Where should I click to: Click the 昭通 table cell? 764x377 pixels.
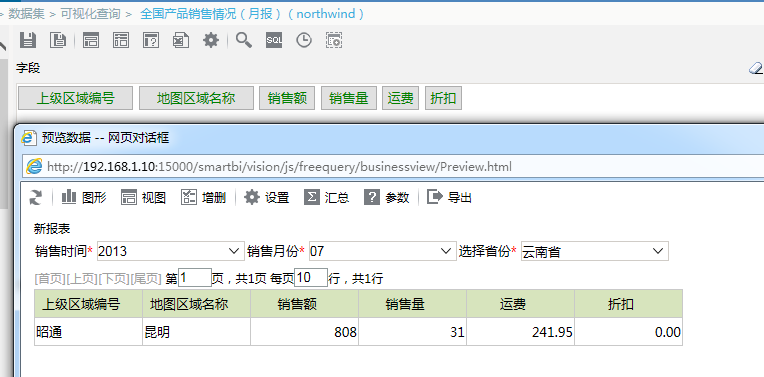coord(89,332)
